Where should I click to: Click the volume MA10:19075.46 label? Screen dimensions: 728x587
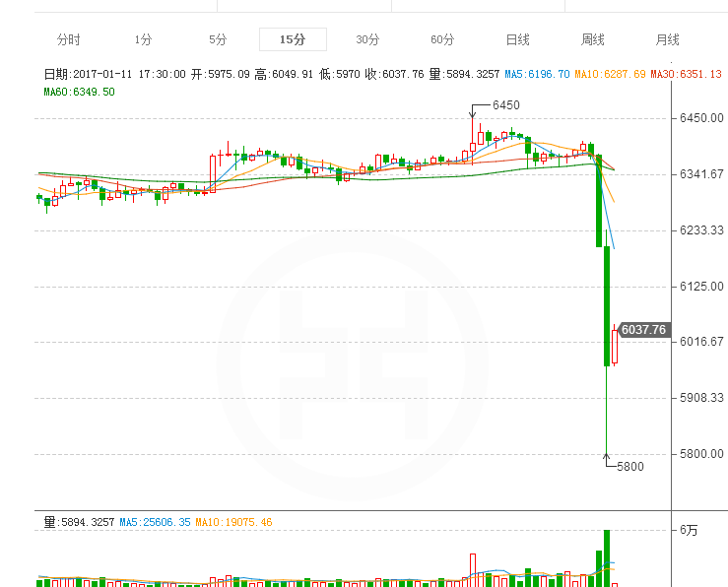click(233, 523)
